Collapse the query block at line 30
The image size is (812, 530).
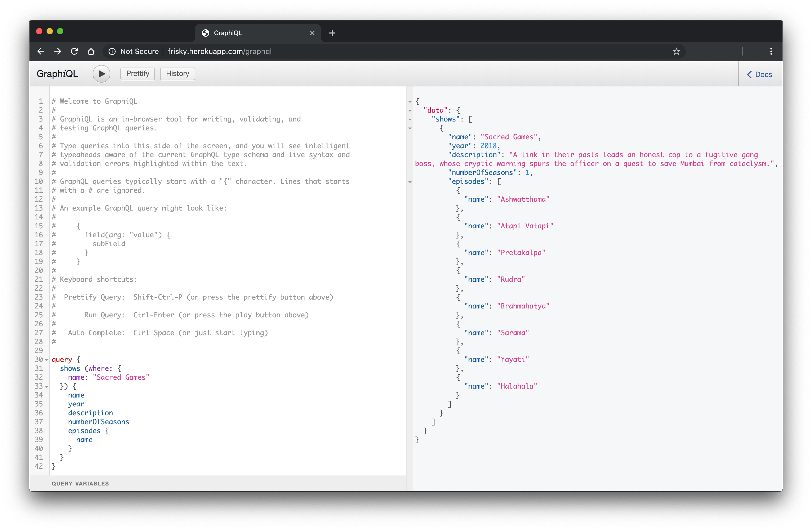pos(47,360)
